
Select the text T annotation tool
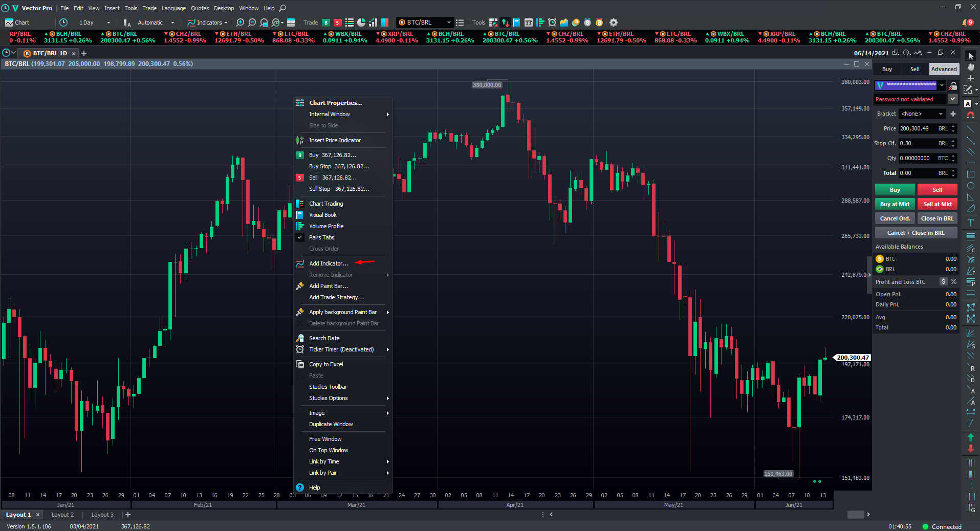point(971,223)
